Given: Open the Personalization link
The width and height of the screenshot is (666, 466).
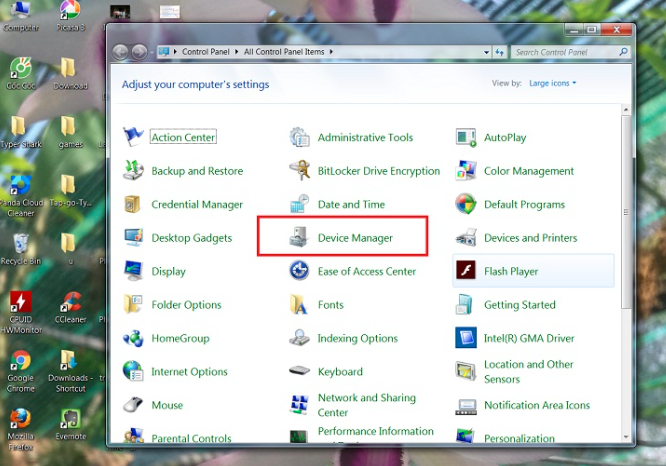Looking at the screenshot, I should [x=519, y=438].
